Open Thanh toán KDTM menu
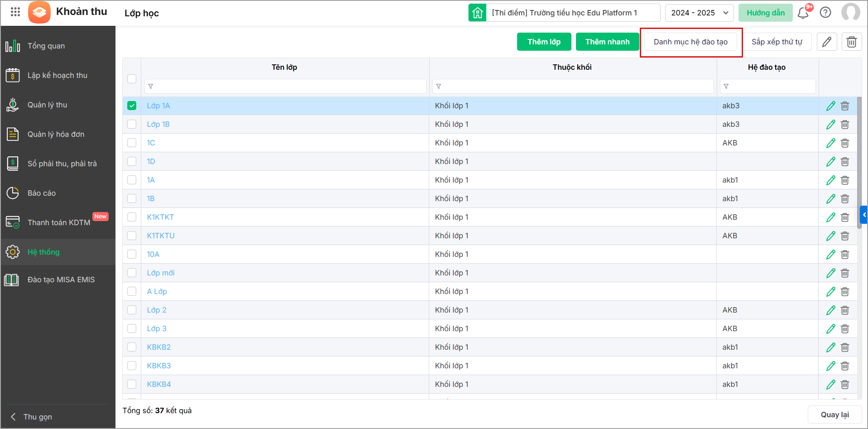The image size is (868, 429). point(58,222)
